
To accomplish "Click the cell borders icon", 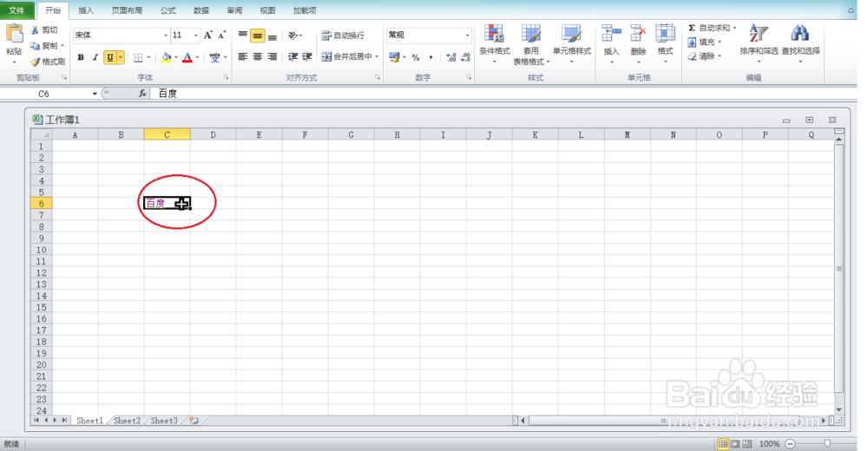I will pyautogui.click(x=138, y=57).
